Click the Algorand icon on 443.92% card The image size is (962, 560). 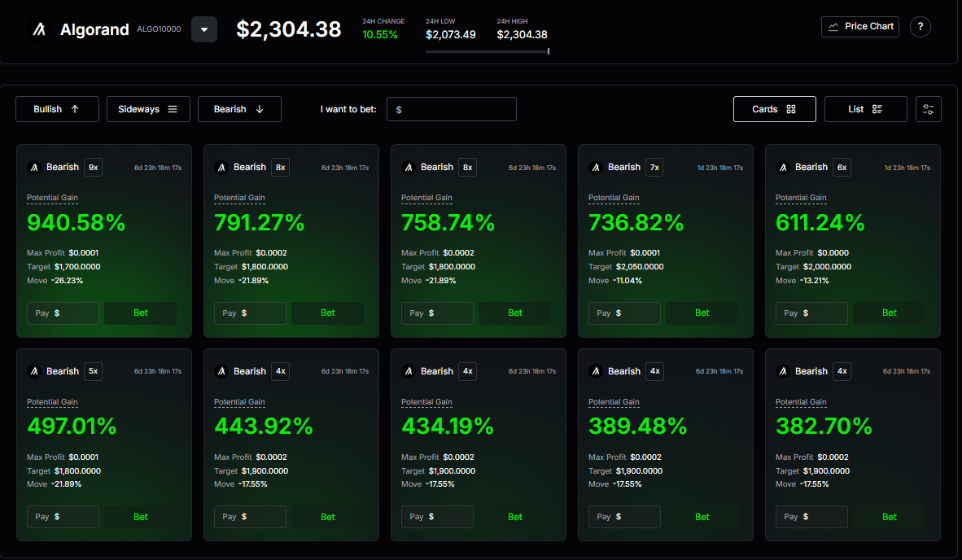coord(221,371)
